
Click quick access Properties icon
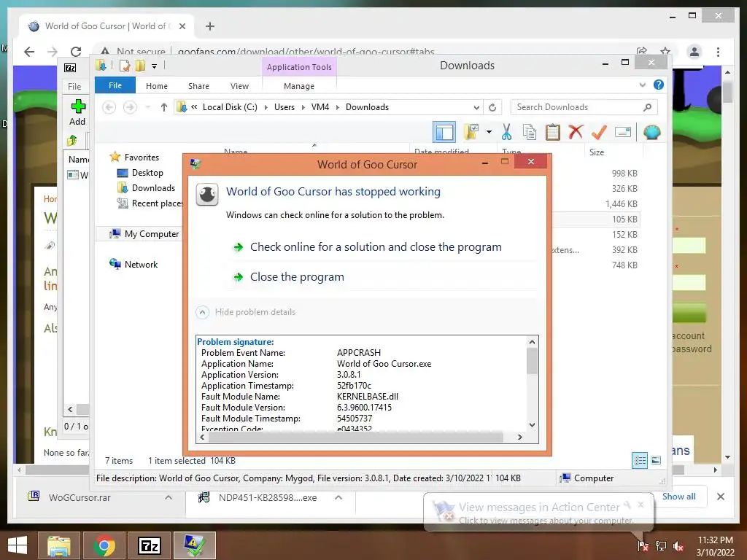point(124,65)
